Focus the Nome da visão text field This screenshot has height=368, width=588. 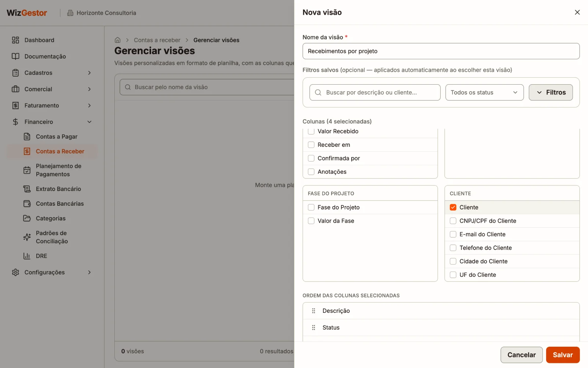click(x=441, y=51)
